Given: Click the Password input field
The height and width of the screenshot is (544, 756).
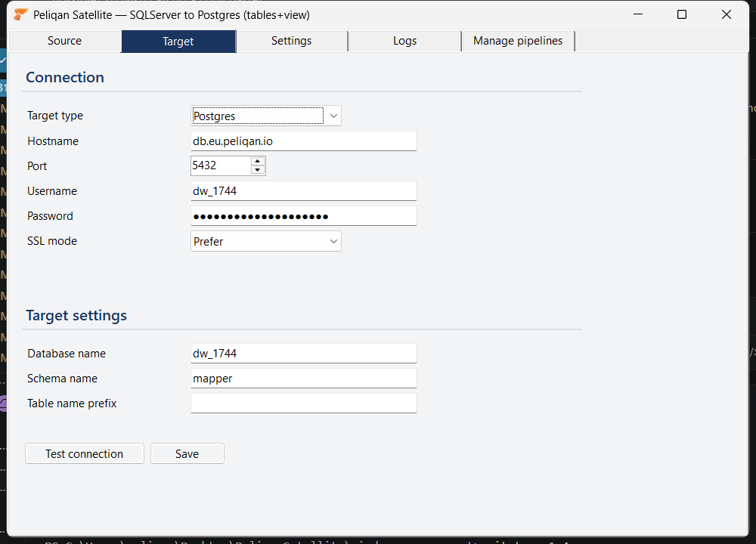Looking at the screenshot, I should coord(304,216).
